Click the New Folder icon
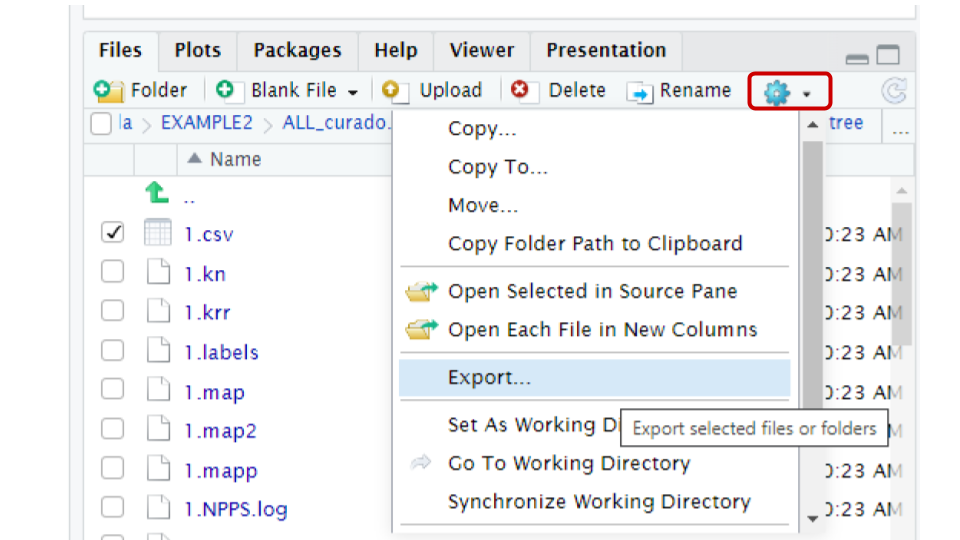960x540 pixels. coord(108,91)
